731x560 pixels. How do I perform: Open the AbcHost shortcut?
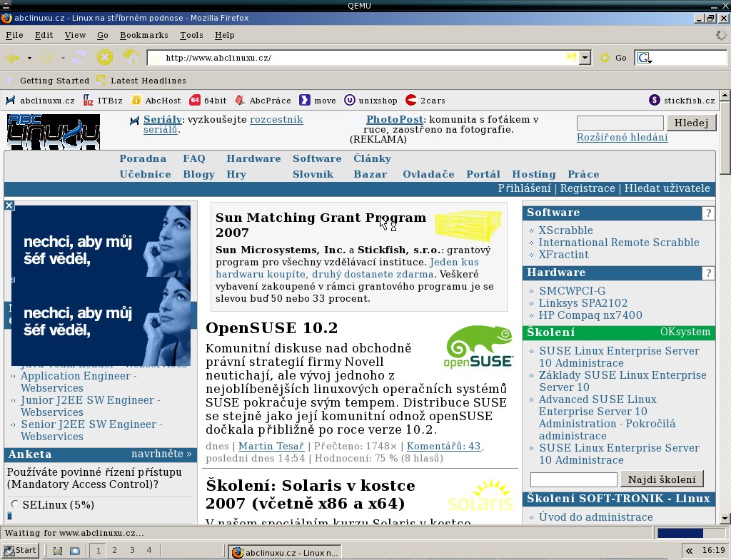coord(156,101)
